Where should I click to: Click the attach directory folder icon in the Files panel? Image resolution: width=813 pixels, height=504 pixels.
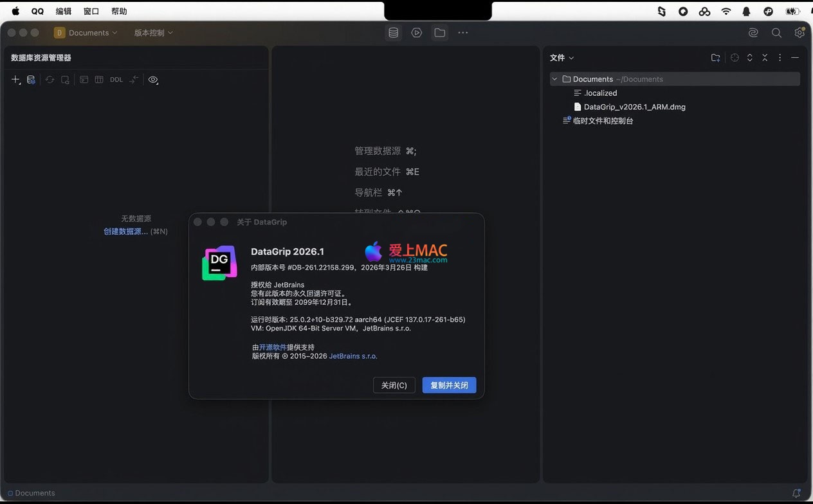[715, 58]
